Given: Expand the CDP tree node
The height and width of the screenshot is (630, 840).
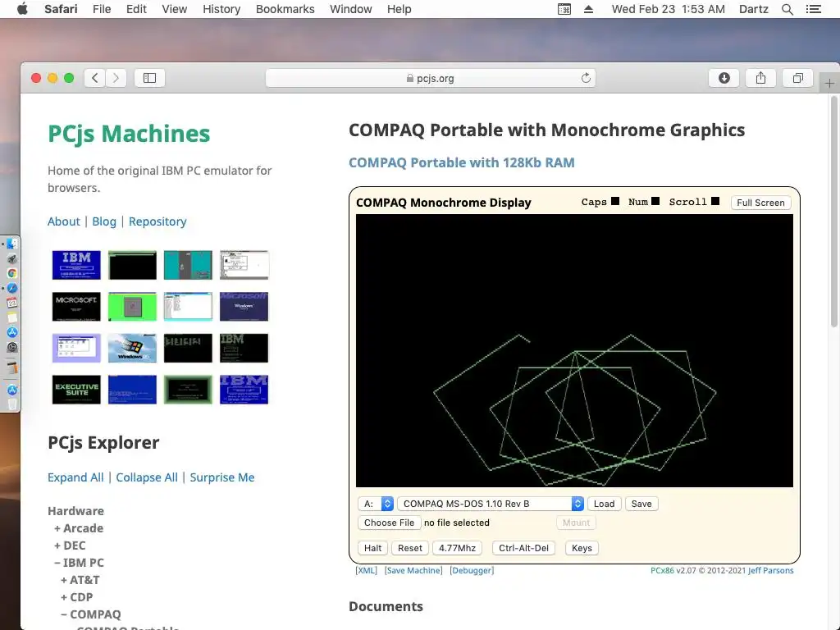Looking at the screenshot, I should [x=76, y=597].
